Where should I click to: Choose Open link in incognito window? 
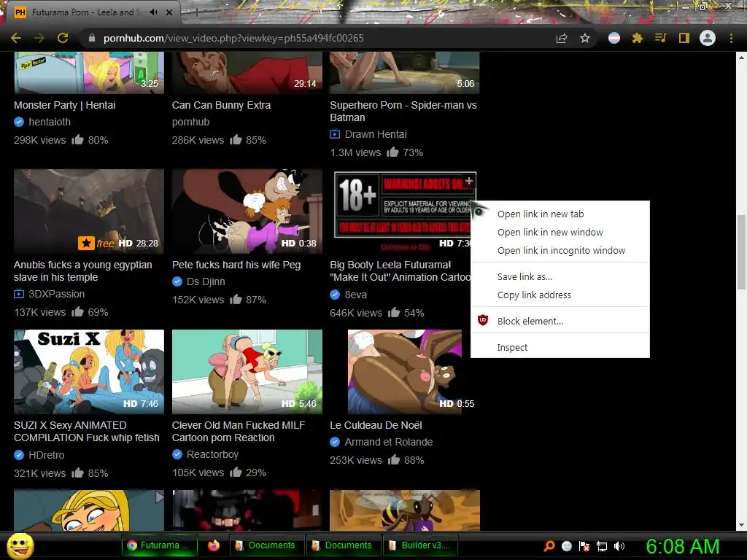(x=561, y=251)
